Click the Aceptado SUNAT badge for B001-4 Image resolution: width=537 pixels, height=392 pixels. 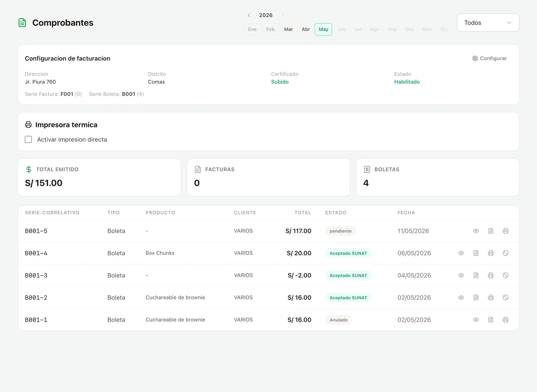348,253
